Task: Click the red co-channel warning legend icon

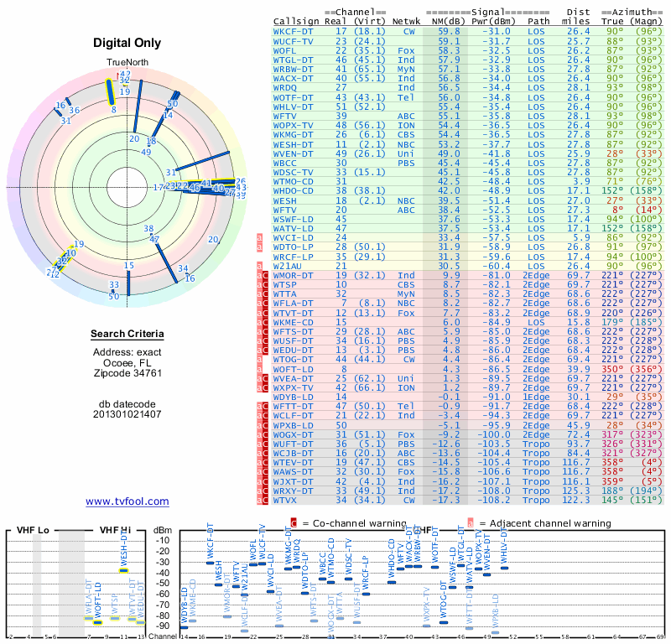Action: click(294, 523)
